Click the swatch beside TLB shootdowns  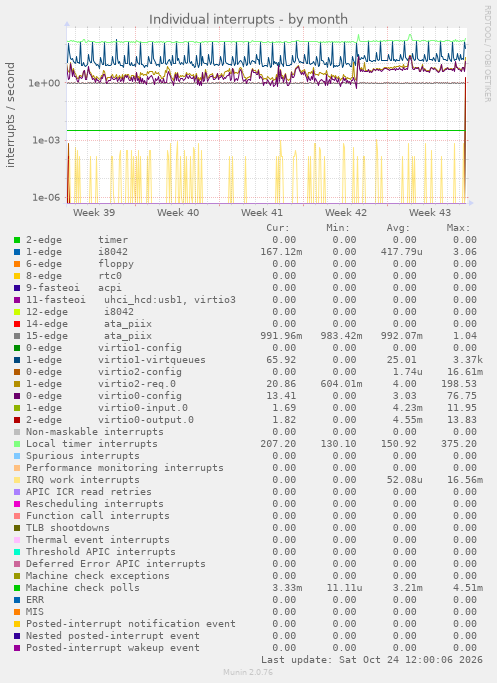[x=17, y=528]
